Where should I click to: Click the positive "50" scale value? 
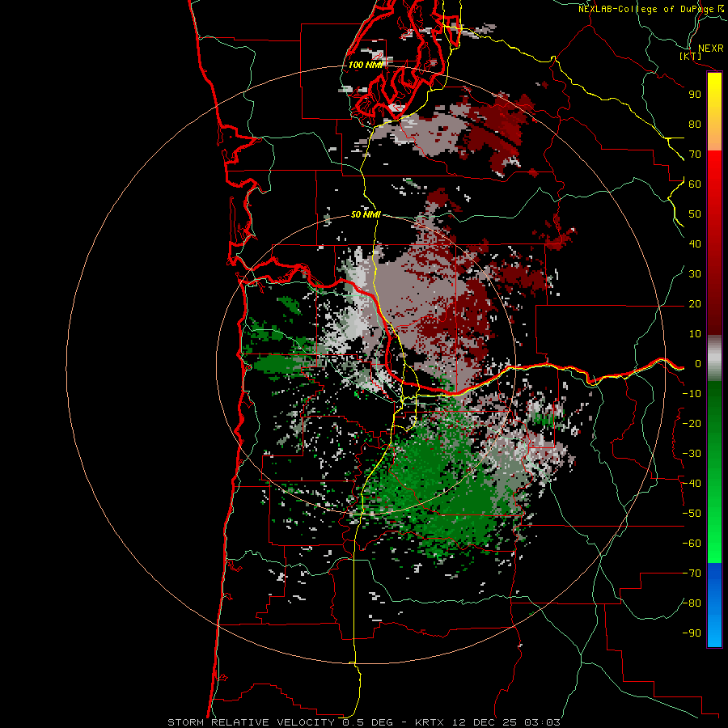(x=695, y=214)
